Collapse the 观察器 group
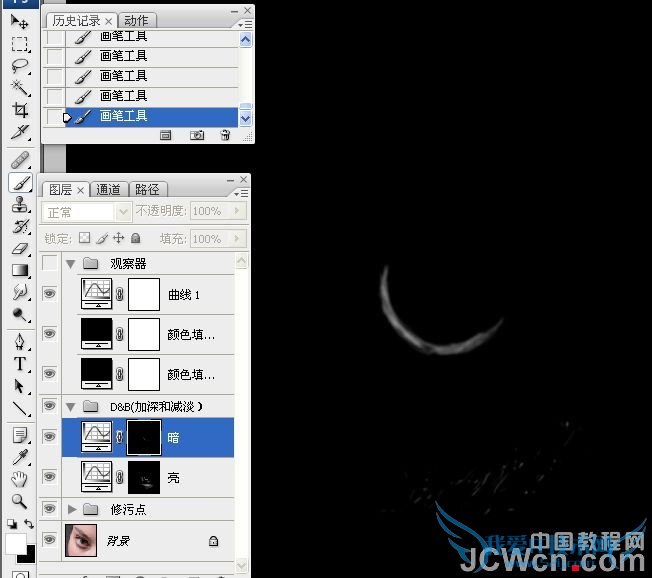The width and height of the screenshot is (652, 578). pyautogui.click(x=71, y=264)
